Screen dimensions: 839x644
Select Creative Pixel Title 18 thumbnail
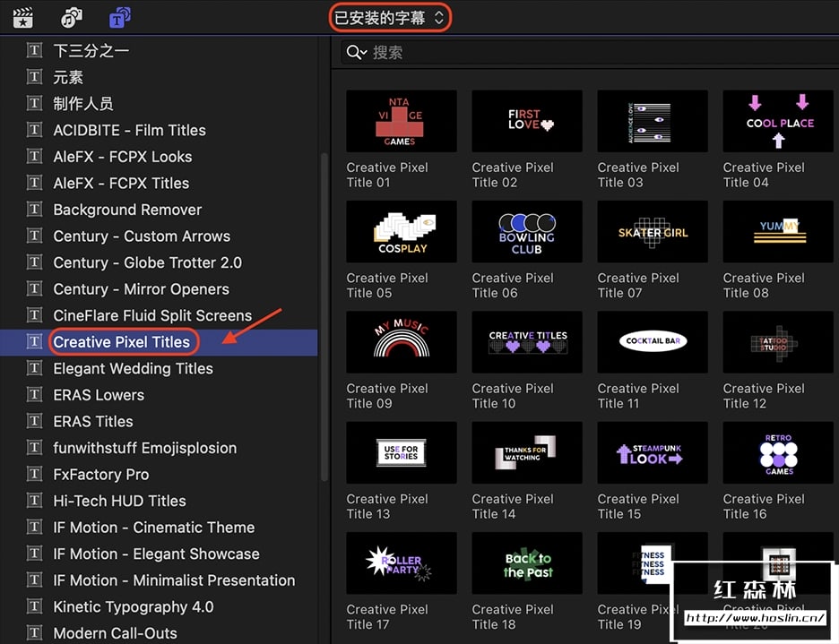pos(527,563)
